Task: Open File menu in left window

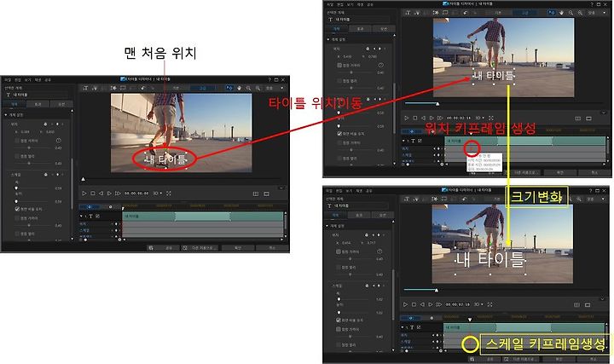Action: [x=8, y=80]
